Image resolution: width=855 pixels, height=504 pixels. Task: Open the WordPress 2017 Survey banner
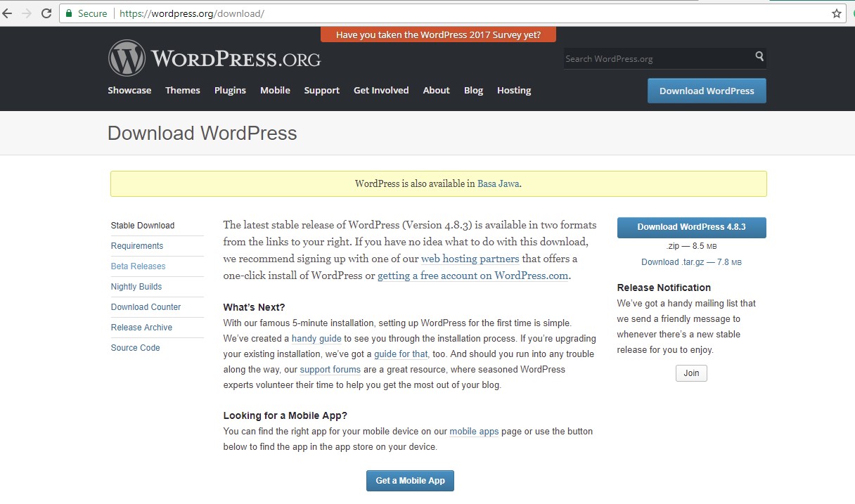[438, 34]
